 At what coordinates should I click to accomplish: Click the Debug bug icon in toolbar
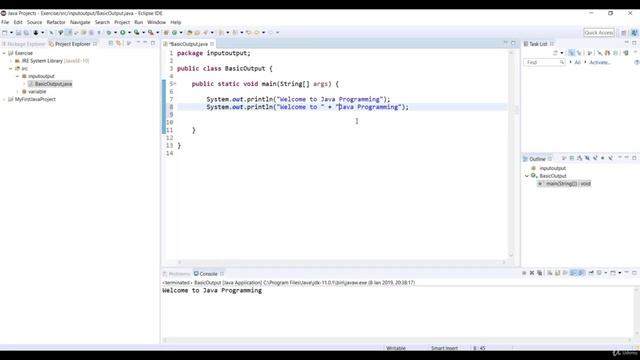tap(109, 33)
